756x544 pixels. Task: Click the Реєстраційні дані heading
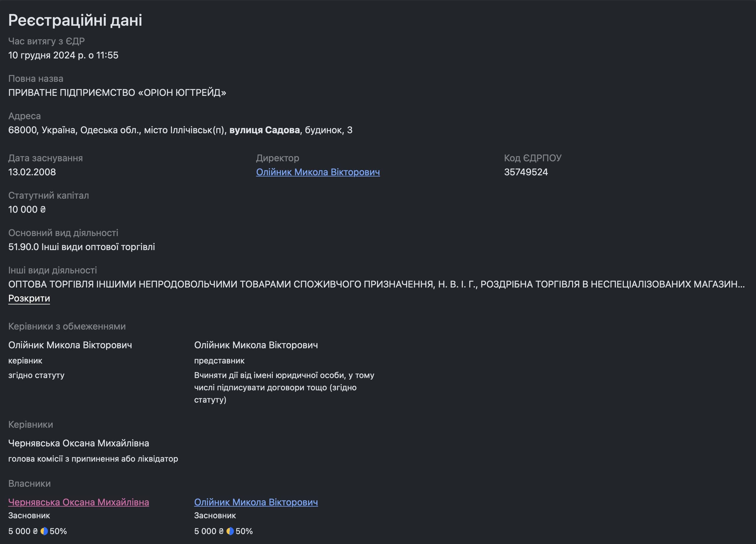75,20
